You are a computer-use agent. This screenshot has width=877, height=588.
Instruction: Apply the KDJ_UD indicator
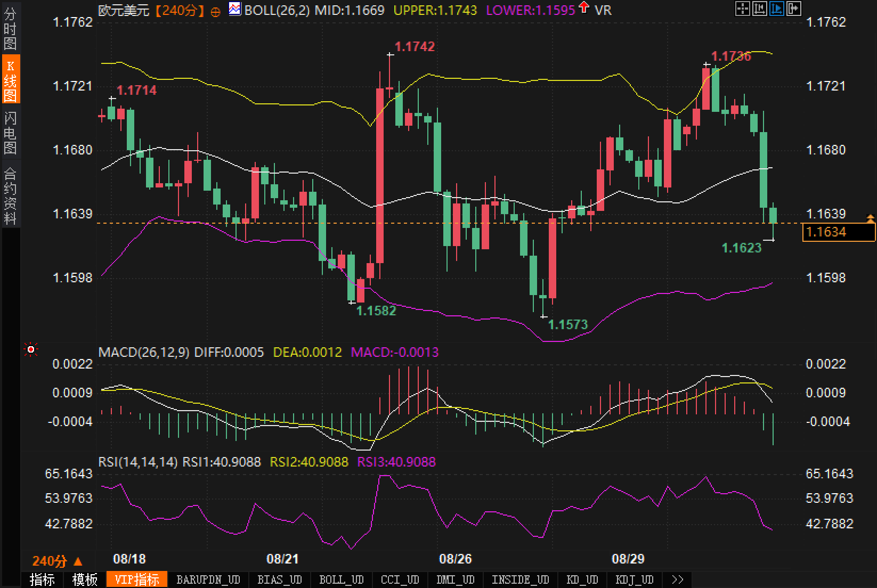635,579
